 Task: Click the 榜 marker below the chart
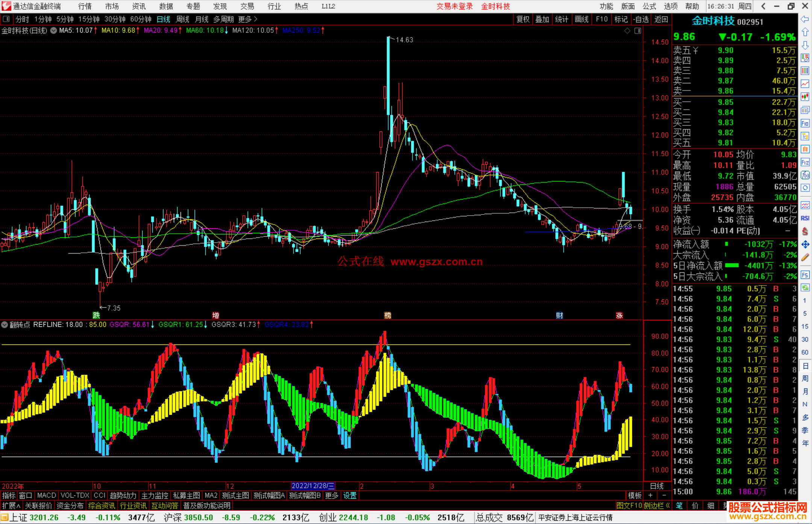tap(388, 316)
